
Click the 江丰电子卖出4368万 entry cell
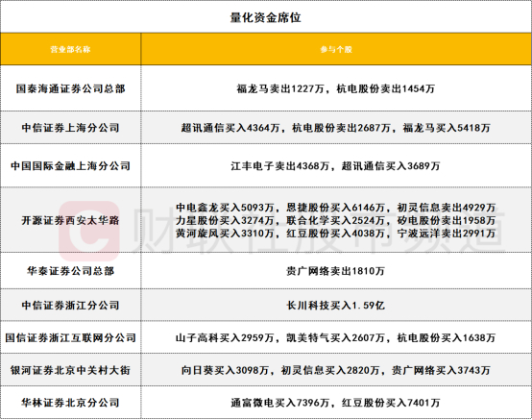336,165
